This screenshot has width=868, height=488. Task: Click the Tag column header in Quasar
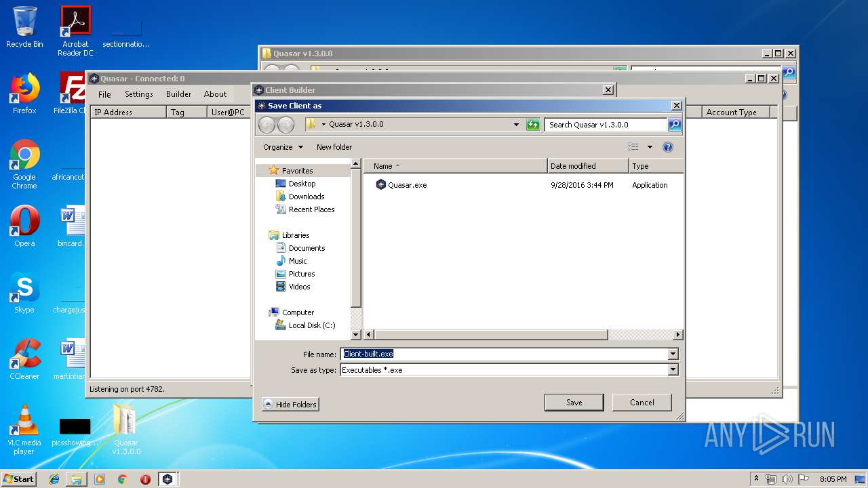[x=186, y=113]
